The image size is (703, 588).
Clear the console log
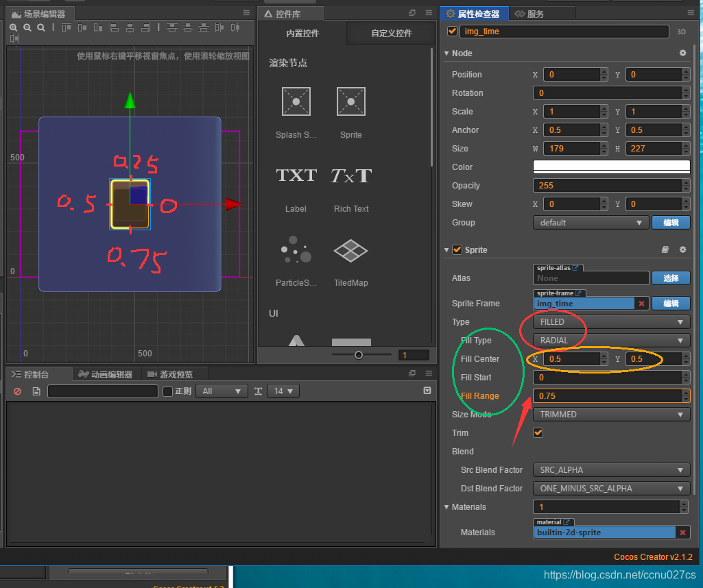coord(17,391)
